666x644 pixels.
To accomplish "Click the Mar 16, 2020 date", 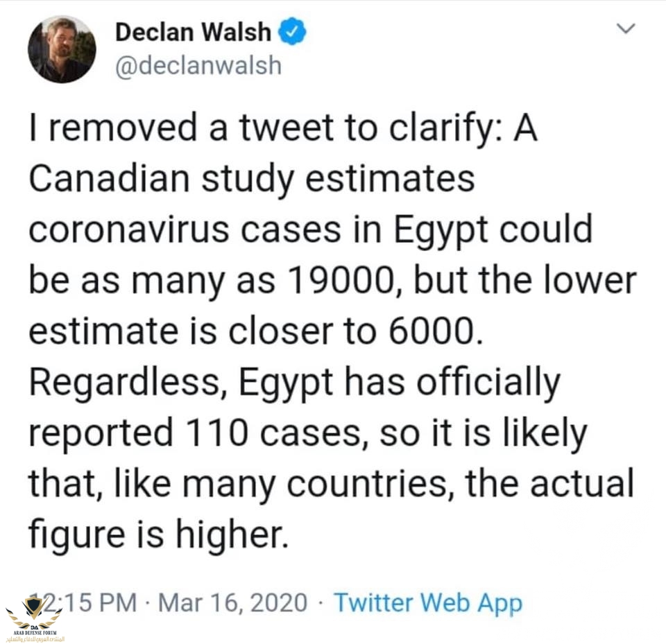I will 232,602.
